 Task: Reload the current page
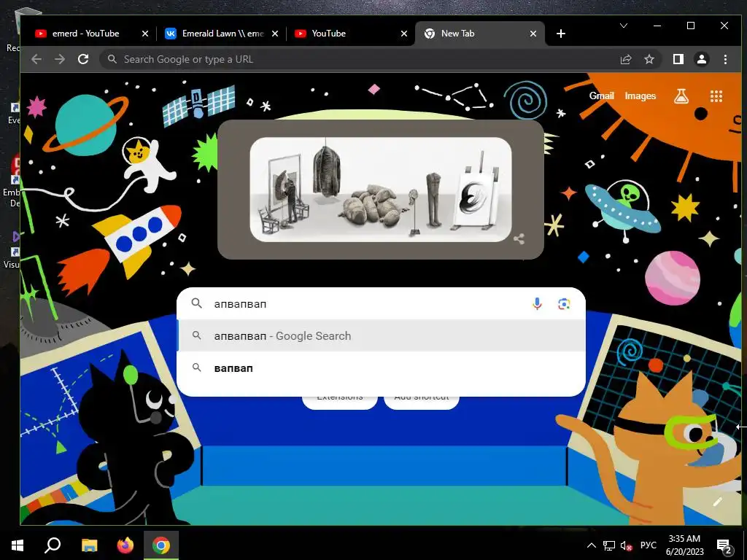pos(83,59)
